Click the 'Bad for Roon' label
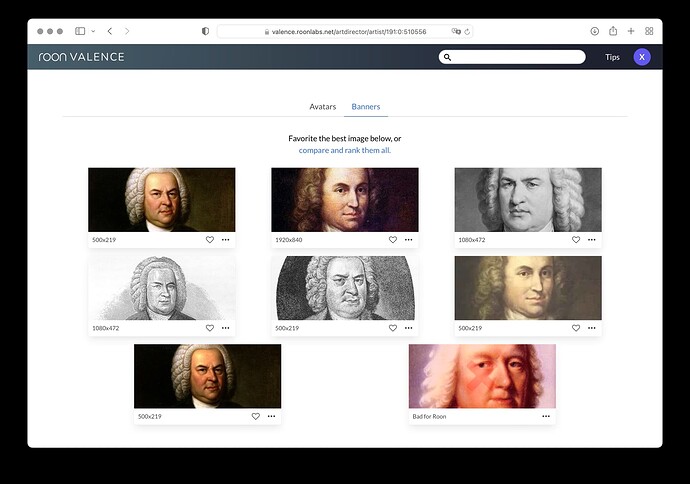Image resolution: width=690 pixels, height=484 pixels. pyautogui.click(x=429, y=417)
